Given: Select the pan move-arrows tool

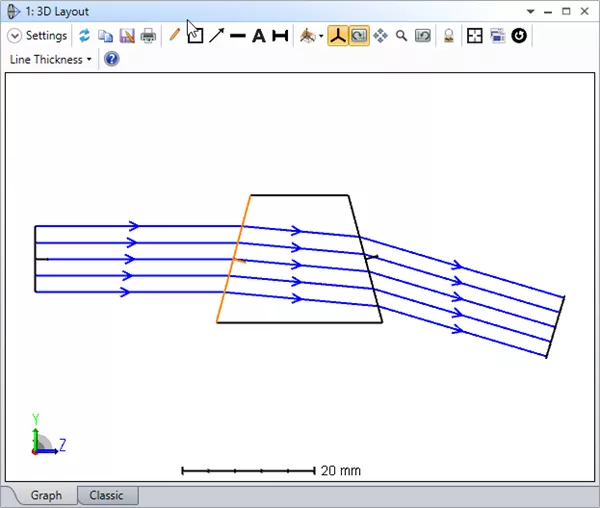Looking at the screenshot, I should (380, 36).
